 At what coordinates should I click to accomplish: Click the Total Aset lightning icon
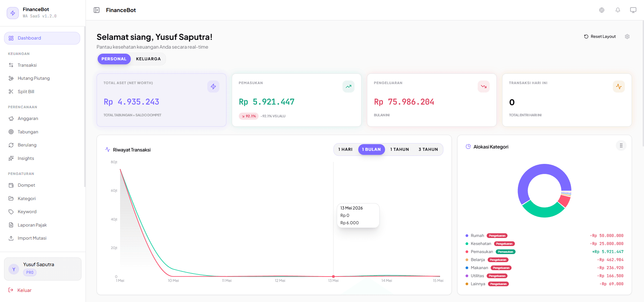213,86
